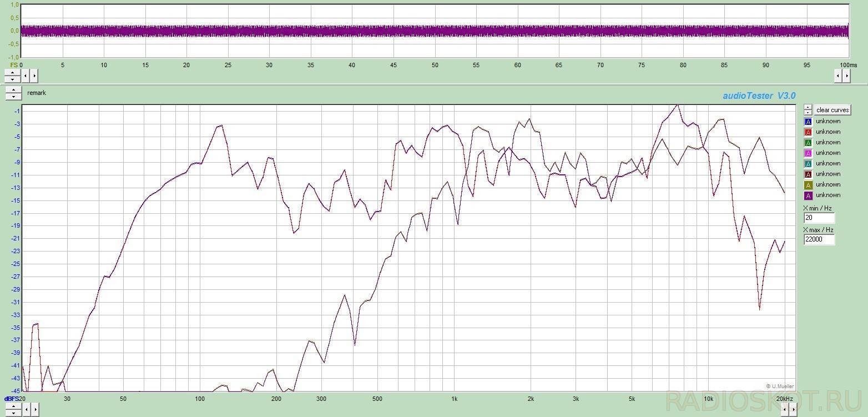The image size is (868, 417).
Task: Click the right arrow below the 100ms label
Action: coord(846,76)
